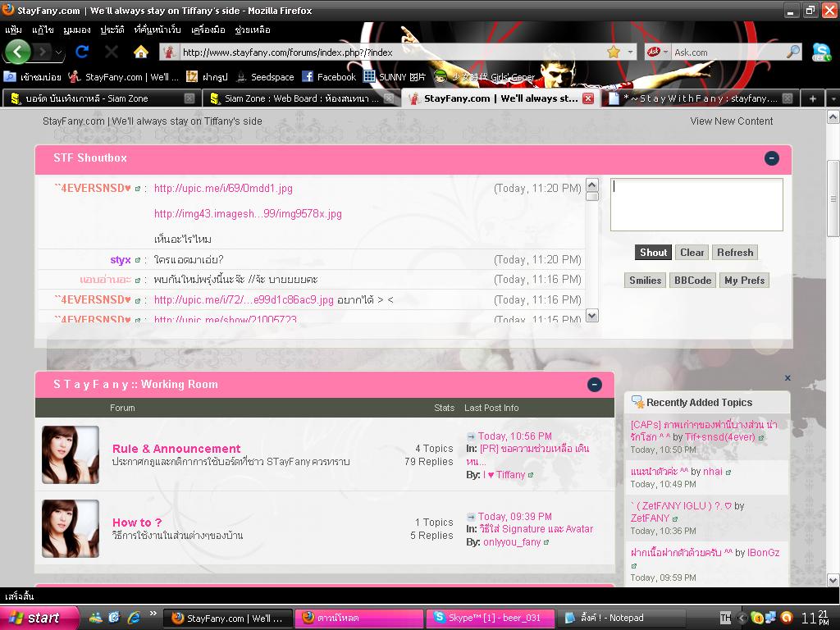Viewport: 840px width, 630px height.
Task: Close the Siam Zone Web Board tab
Action: [389, 98]
